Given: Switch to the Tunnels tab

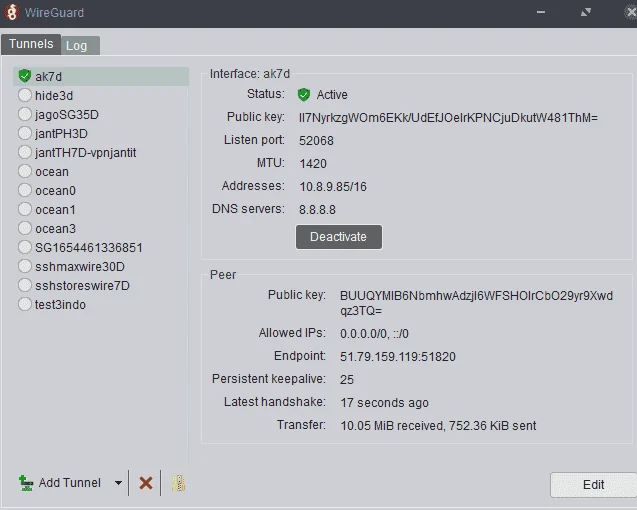Looking at the screenshot, I should [31, 44].
